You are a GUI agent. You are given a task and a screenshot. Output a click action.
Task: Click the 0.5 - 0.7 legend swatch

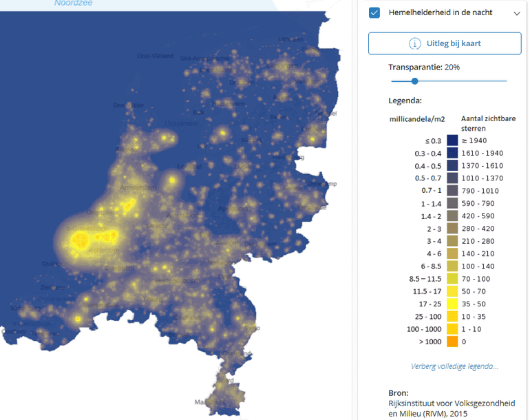(452, 178)
